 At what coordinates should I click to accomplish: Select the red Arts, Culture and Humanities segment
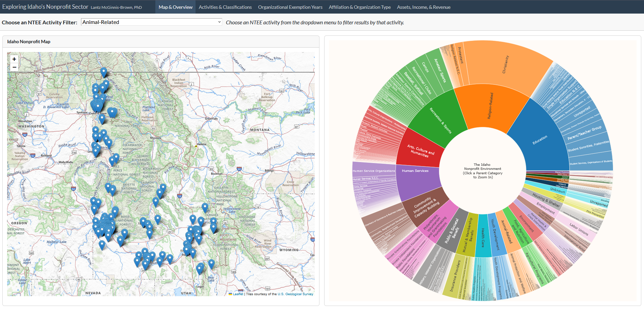(x=420, y=150)
